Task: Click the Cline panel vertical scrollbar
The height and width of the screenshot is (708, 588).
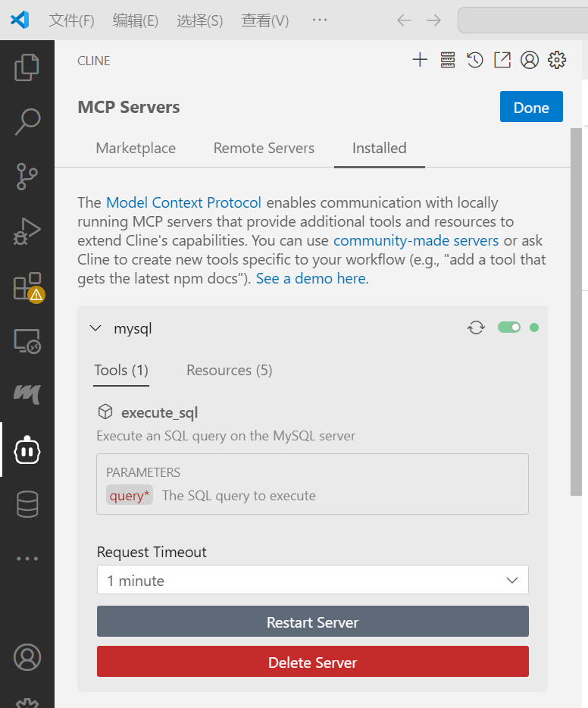Action: (x=576, y=312)
